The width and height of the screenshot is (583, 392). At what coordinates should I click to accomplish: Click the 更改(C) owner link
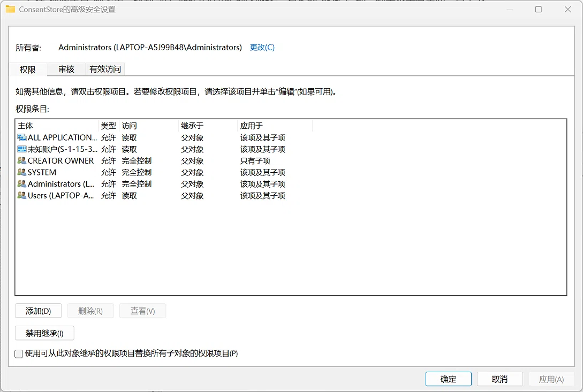click(262, 47)
